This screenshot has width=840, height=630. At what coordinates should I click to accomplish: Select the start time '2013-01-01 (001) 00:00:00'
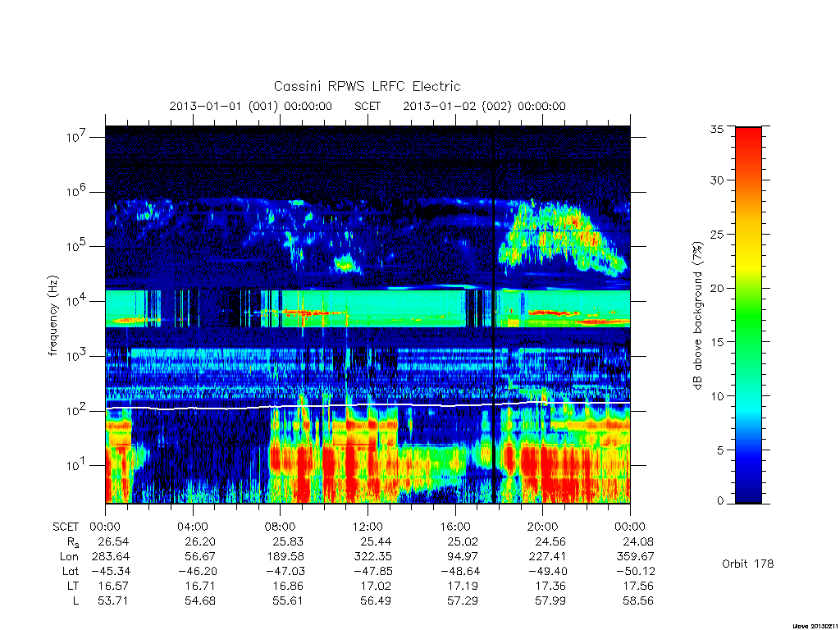click(x=251, y=106)
